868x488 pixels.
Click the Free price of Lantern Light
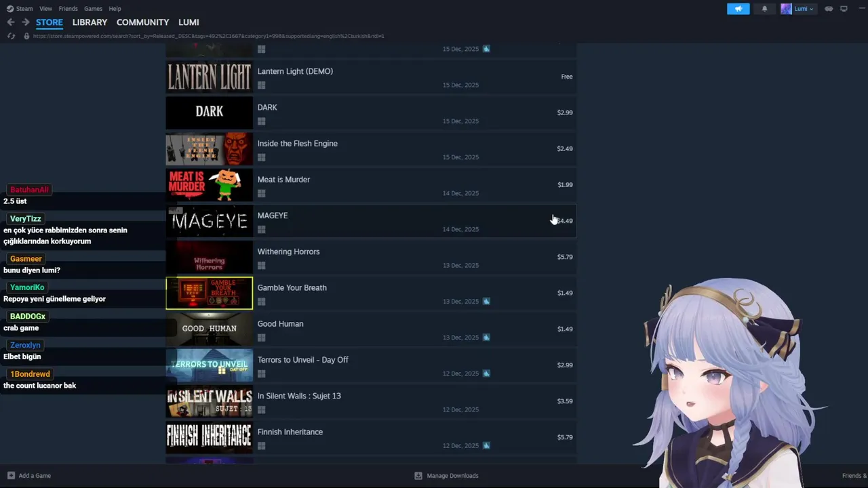(567, 77)
